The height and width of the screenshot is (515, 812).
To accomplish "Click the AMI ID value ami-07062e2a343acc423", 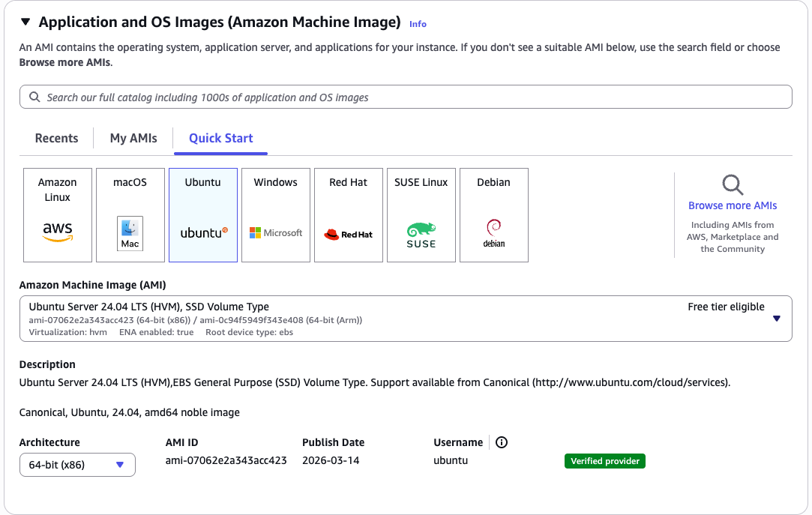I will pos(226,460).
